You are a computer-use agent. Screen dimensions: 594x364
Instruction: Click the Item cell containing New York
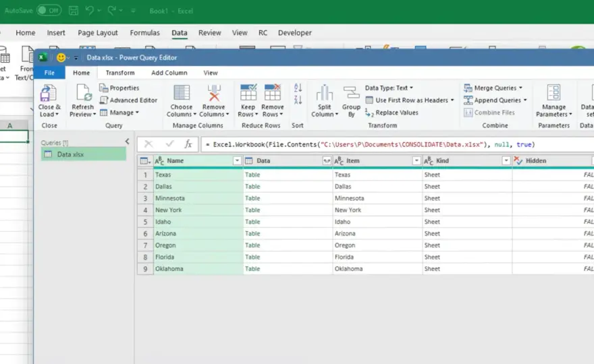pyautogui.click(x=377, y=210)
